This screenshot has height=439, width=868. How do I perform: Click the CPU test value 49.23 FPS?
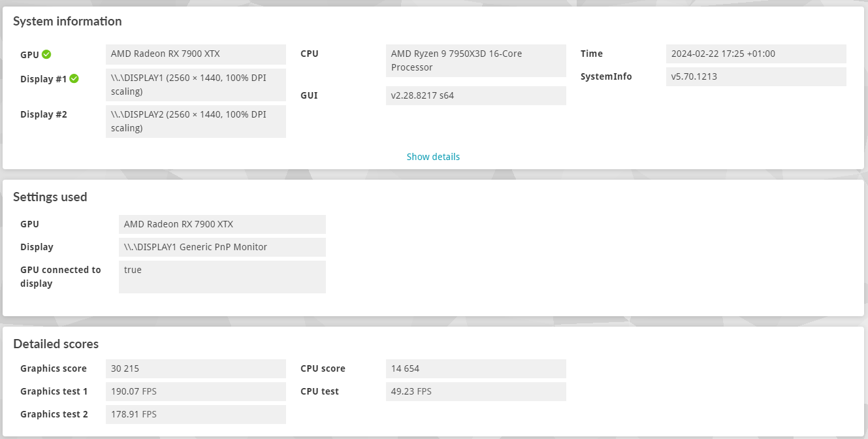pos(476,391)
